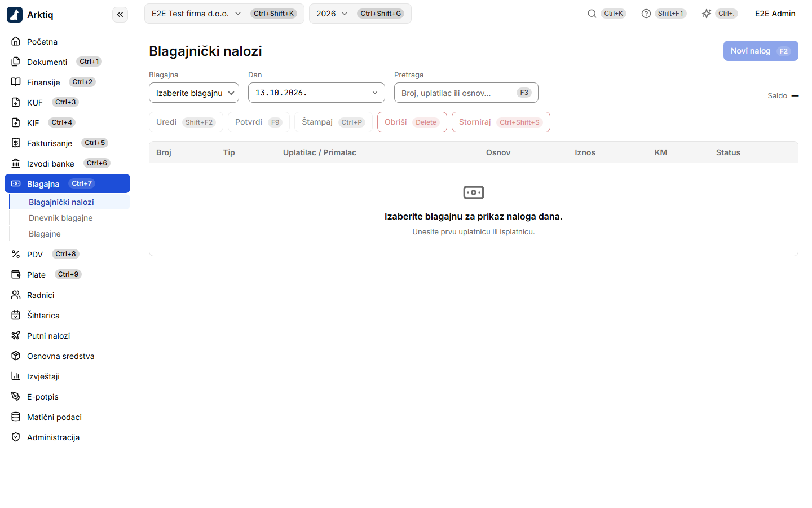Click the Putni nalozi plane icon

pyautogui.click(x=16, y=335)
